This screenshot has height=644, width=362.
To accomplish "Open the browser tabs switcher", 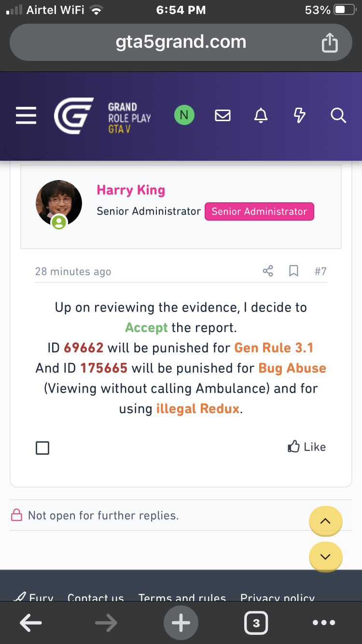I will point(256,623).
